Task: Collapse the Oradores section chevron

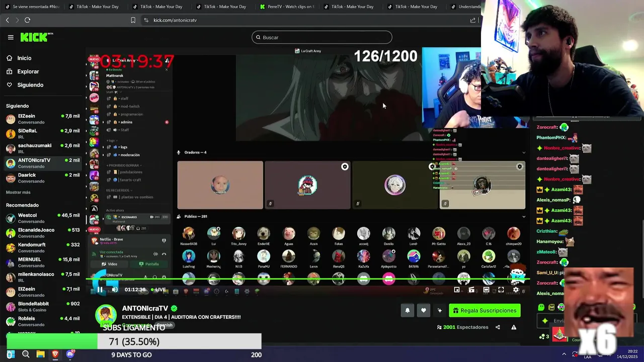Action: click(524, 152)
